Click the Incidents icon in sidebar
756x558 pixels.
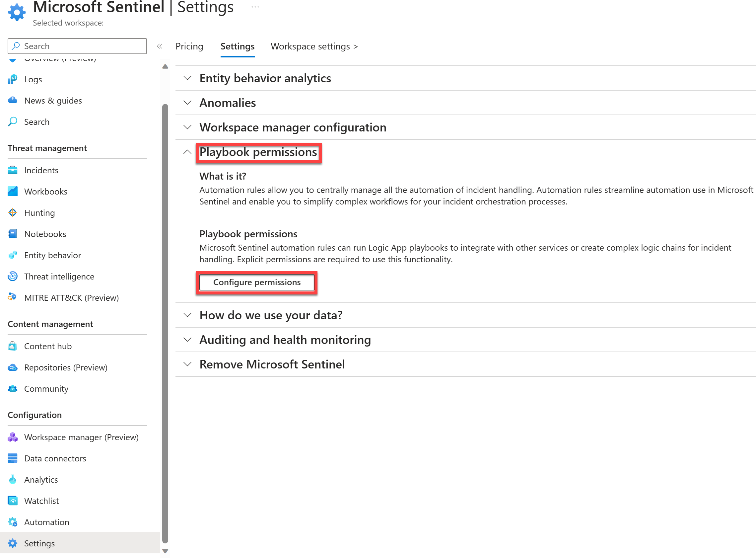pyautogui.click(x=13, y=170)
